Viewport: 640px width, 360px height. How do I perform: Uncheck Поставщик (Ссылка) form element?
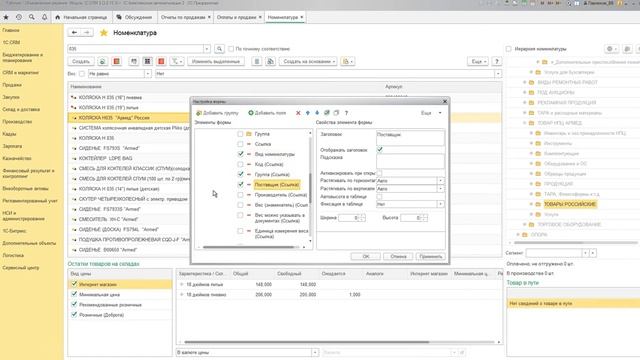(x=240, y=185)
